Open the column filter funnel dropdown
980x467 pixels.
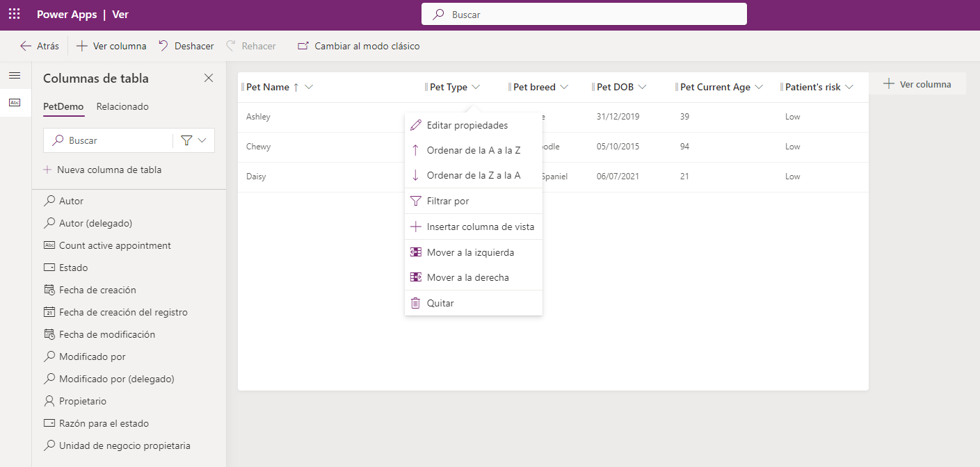tap(194, 140)
